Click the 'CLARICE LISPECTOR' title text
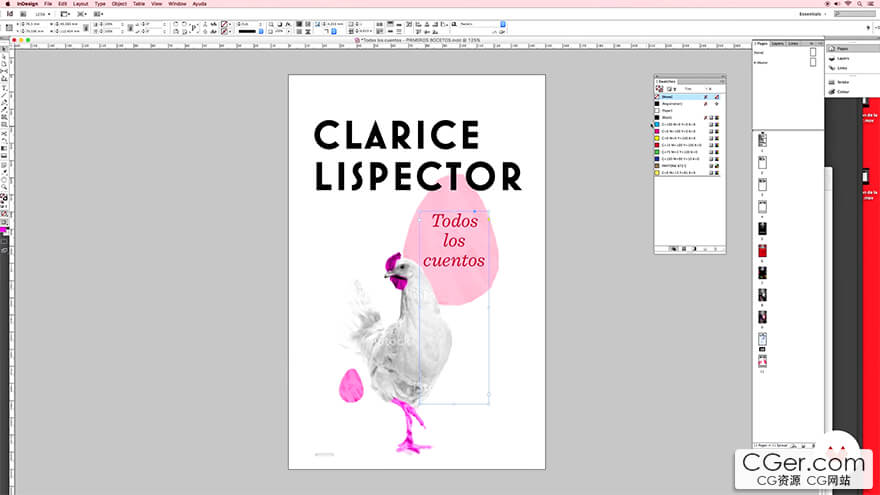 coord(418,155)
